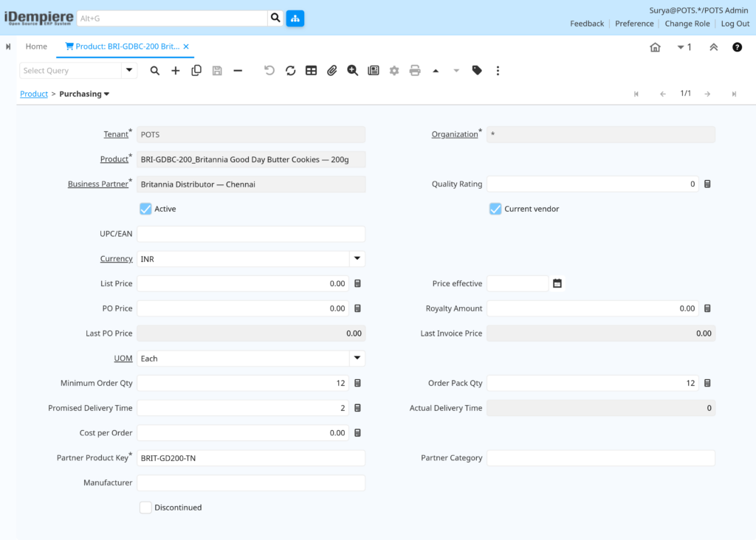Expand the Select Query dropdown
The height and width of the screenshot is (540, 756).
[x=129, y=70]
